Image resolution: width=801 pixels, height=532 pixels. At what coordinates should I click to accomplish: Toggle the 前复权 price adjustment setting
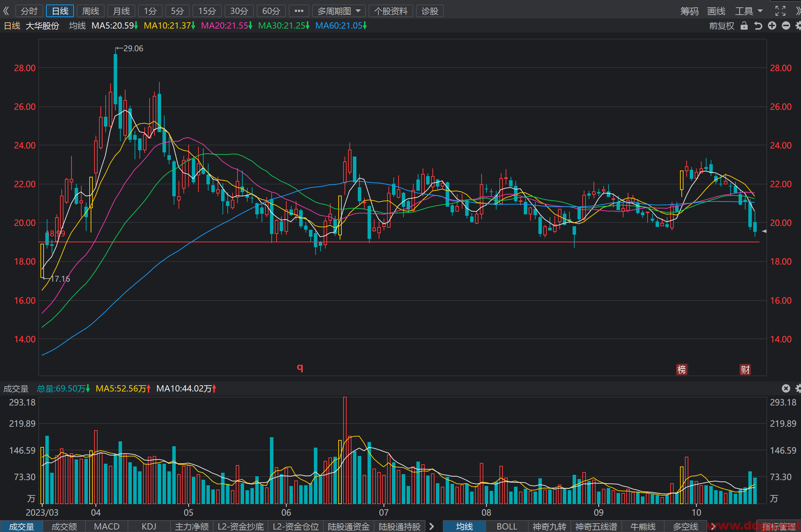[721, 26]
